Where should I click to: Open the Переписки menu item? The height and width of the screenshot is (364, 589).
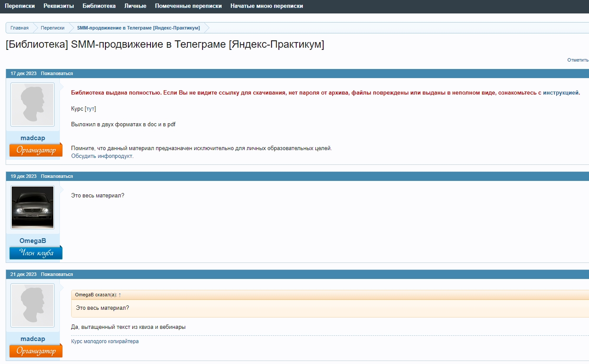pos(20,6)
